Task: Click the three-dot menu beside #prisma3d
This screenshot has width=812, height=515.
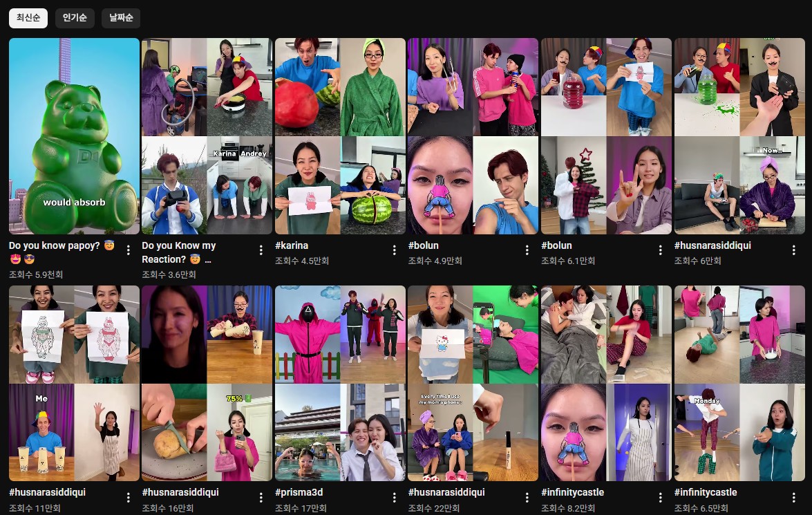Action: click(394, 498)
